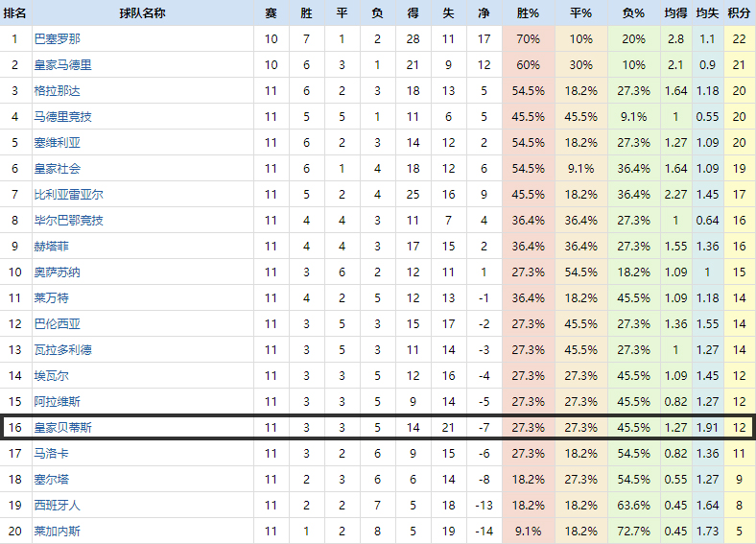Click the 胜% column header
This screenshot has width=756, height=544.
528,13
